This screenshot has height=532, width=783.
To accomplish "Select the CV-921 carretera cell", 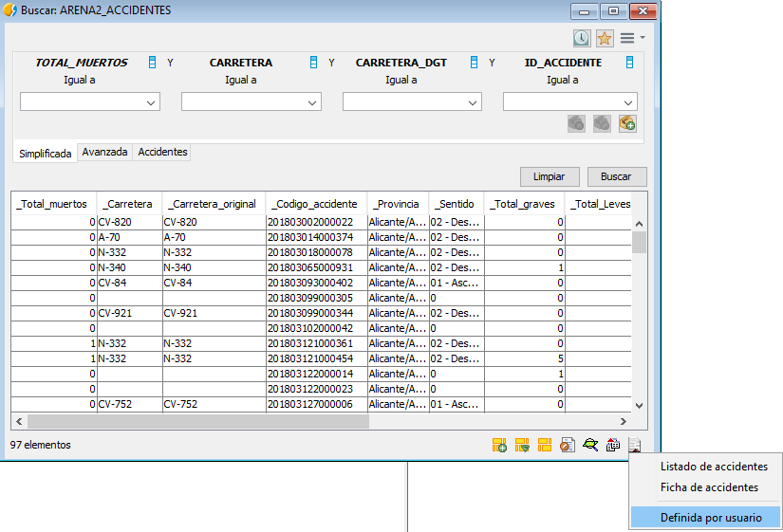I will [129, 313].
